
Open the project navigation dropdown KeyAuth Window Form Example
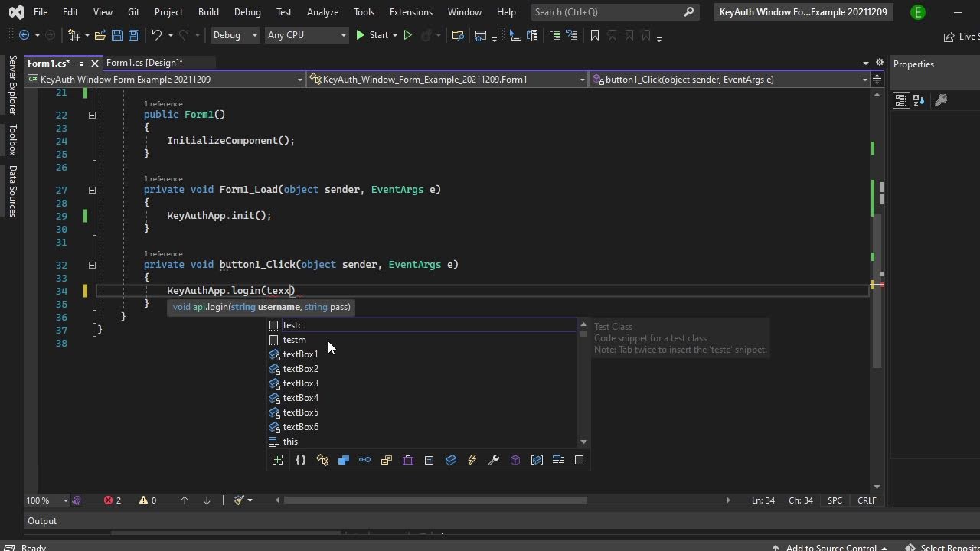click(x=165, y=80)
